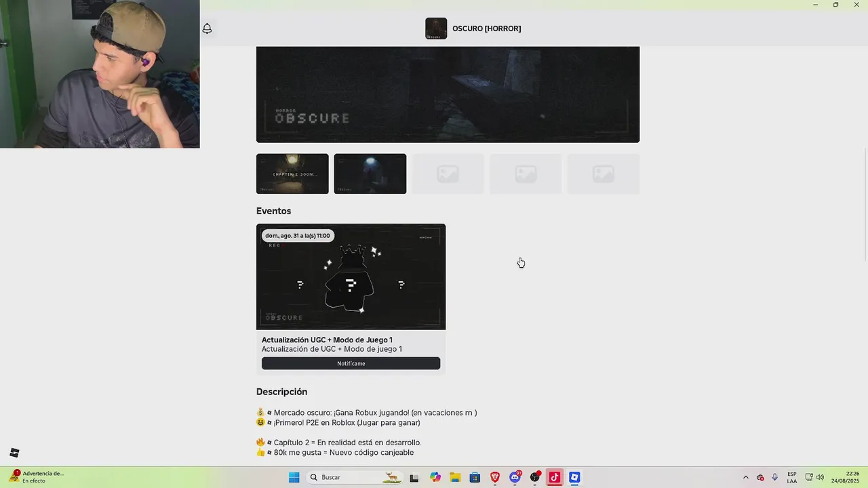Click the 'Capítulo 2 = En realidad está en desarrollo' line
The height and width of the screenshot is (488, 868).
tap(339, 443)
